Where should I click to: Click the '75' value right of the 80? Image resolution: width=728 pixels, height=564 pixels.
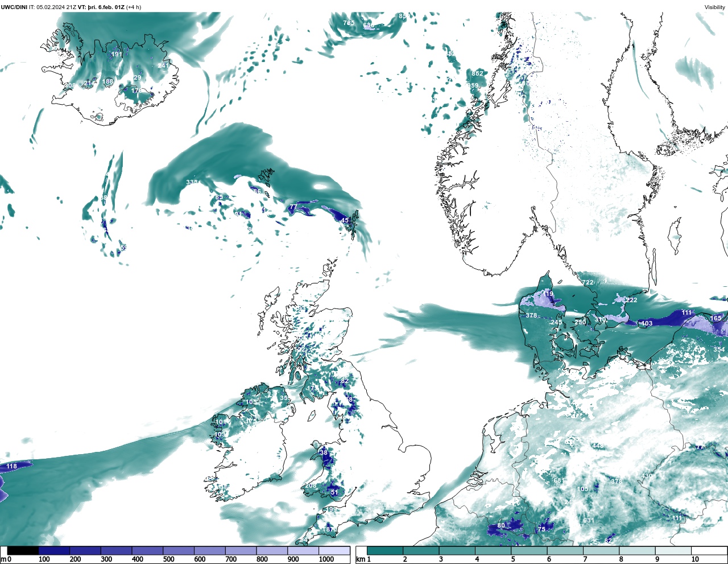541,529
